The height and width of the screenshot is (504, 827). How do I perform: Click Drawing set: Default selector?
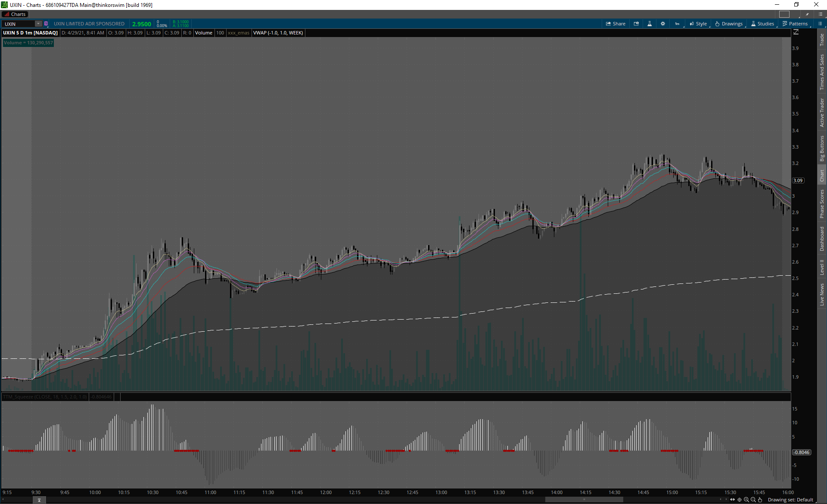pyautogui.click(x=790, y=500)
